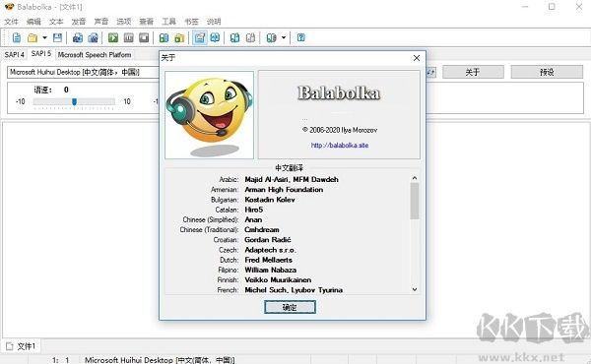Click the new document icon in toolbar
Image resolution: width=591 pixels, height=364 pixels.
pyautogui.click(x=17, y=37)
